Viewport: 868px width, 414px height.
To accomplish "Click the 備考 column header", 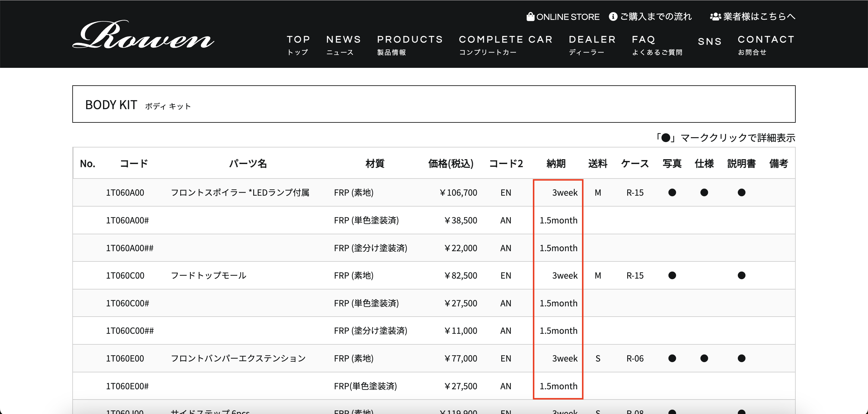I will point(778,163).
